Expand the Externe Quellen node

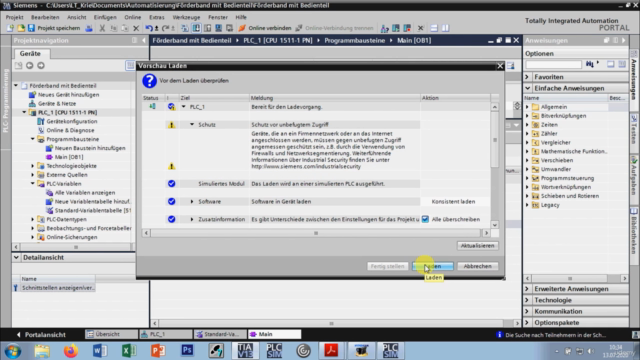[33, 175]
